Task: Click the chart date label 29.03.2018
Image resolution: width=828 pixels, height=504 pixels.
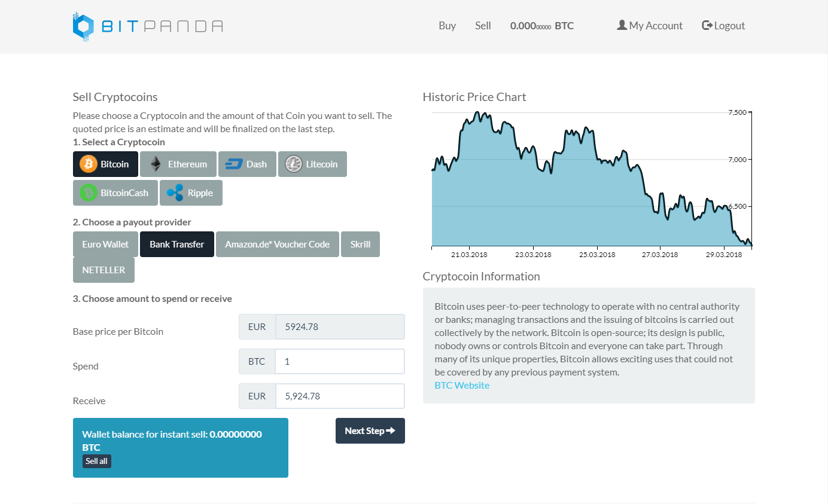Action: point(724,255)
